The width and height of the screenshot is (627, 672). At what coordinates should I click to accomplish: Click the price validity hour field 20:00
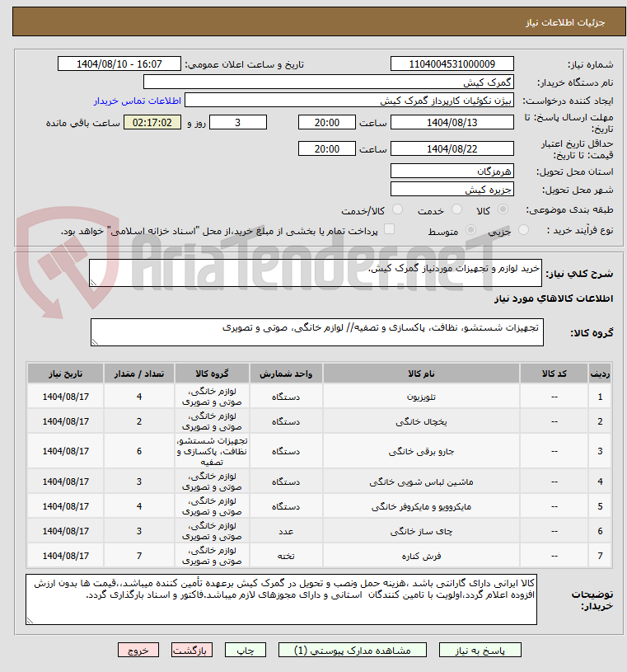click(327, 148)
